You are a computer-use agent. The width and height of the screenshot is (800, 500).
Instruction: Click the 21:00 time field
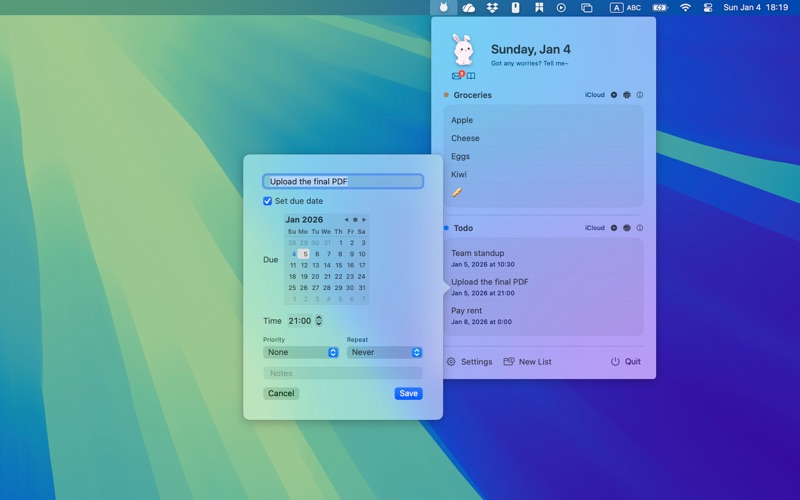tap(299, 321)
